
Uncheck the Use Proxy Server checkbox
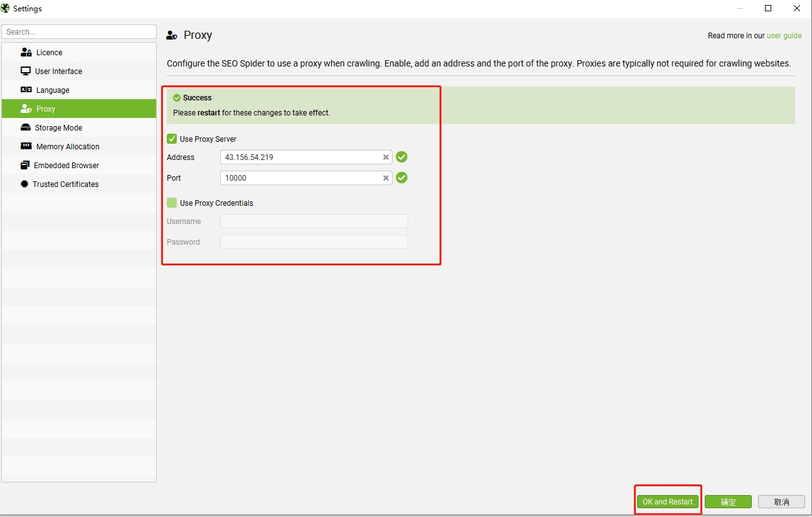(x=172, y=139)
